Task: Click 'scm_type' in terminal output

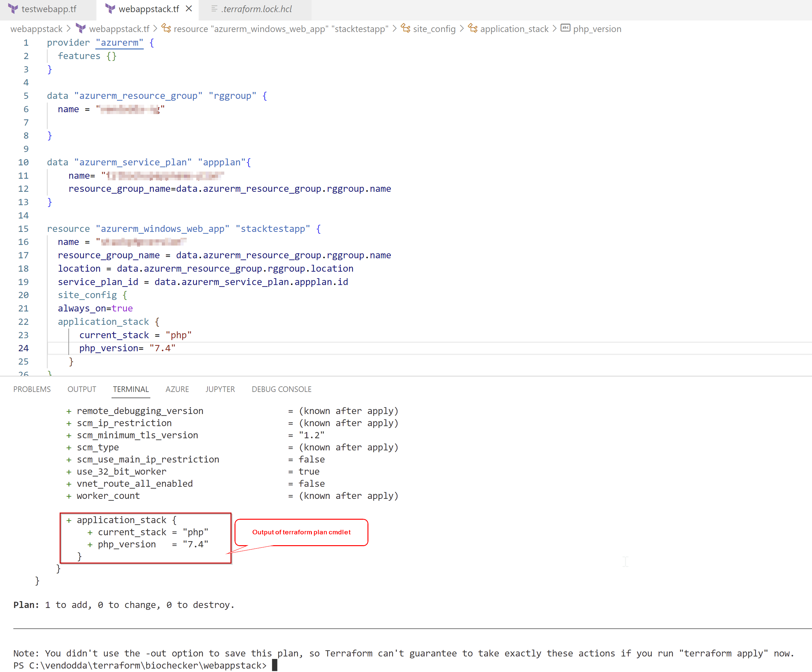Action: [x=98, y=447]
